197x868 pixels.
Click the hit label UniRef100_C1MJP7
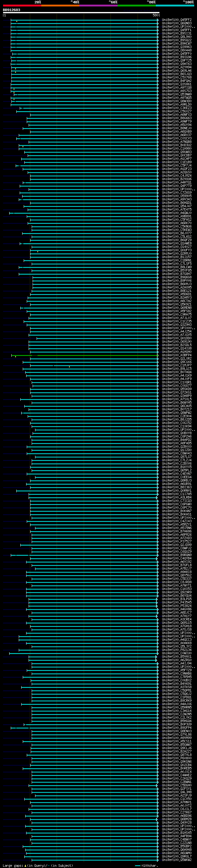(177, 365)
